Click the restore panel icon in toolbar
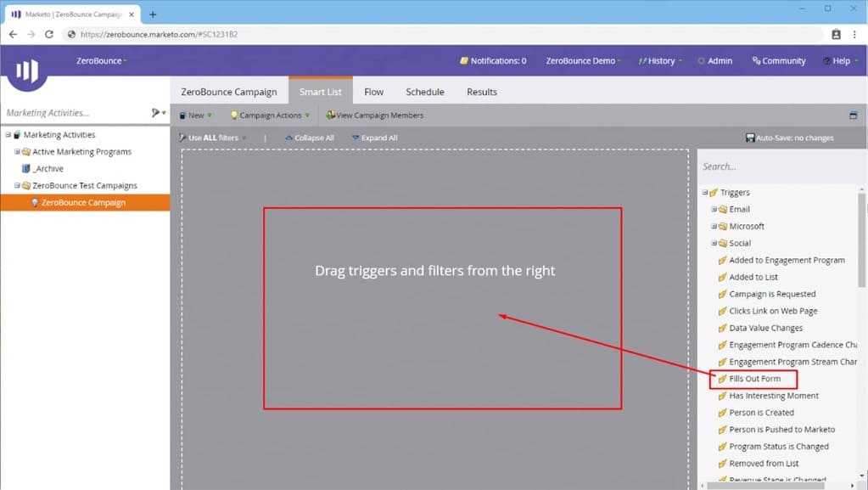Viewport: 868px width, 490px height. pyautogui.click(x=853, y=115)
